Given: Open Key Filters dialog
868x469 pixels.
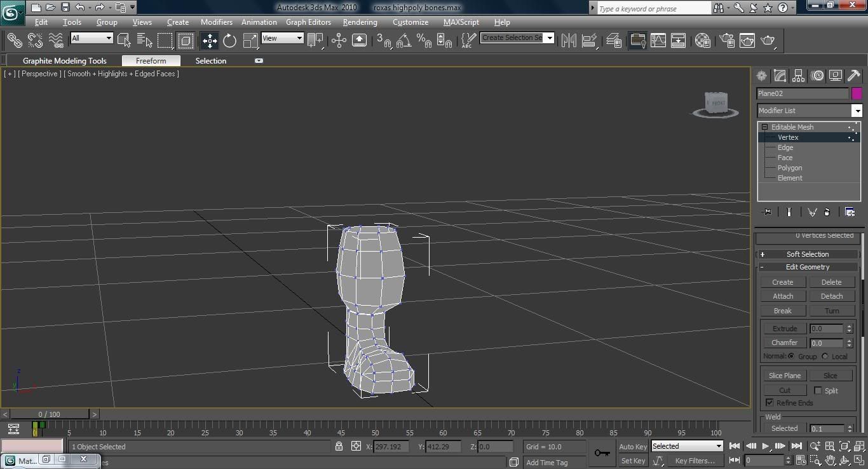Looking at the screenshot, I should (x=695, y=461).
